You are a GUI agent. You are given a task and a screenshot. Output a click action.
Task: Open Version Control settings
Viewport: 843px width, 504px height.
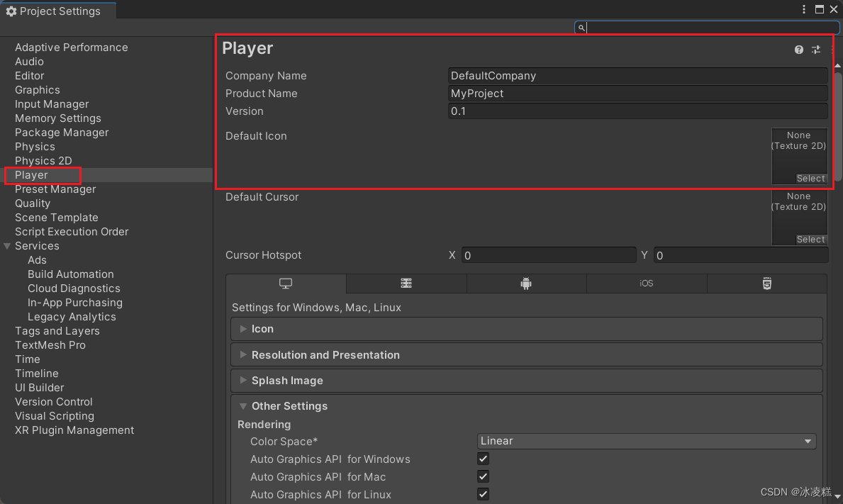pos(54,402)
